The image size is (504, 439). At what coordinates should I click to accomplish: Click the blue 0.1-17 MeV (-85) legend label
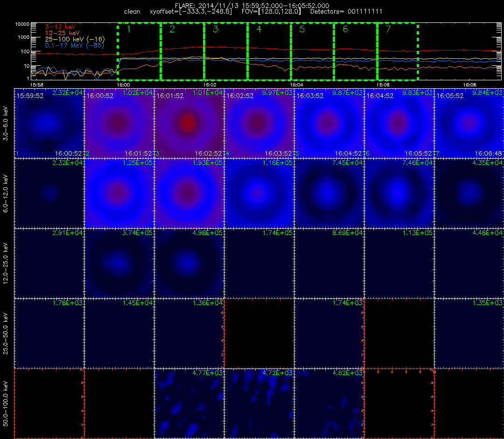click(75, 45)
